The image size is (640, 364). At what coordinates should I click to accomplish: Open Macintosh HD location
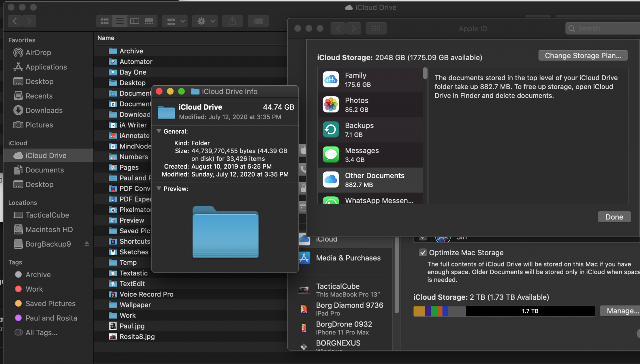click(43, 229)
